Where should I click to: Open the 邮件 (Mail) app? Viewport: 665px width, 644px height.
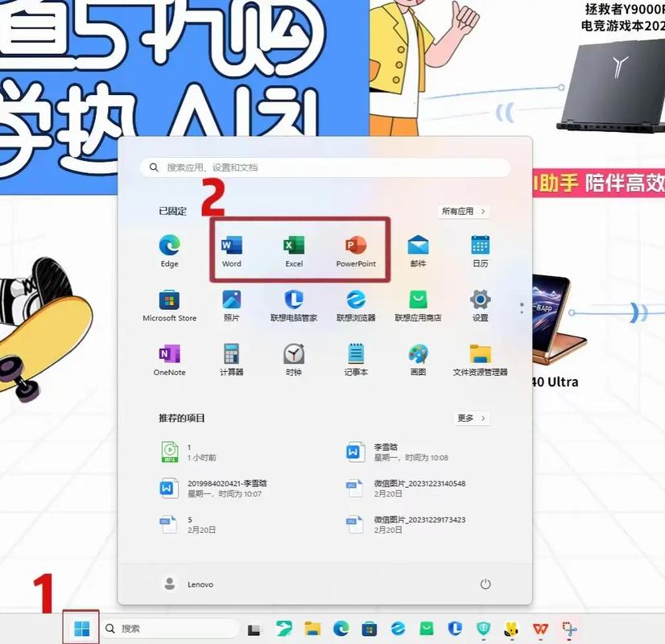[419, 246]
